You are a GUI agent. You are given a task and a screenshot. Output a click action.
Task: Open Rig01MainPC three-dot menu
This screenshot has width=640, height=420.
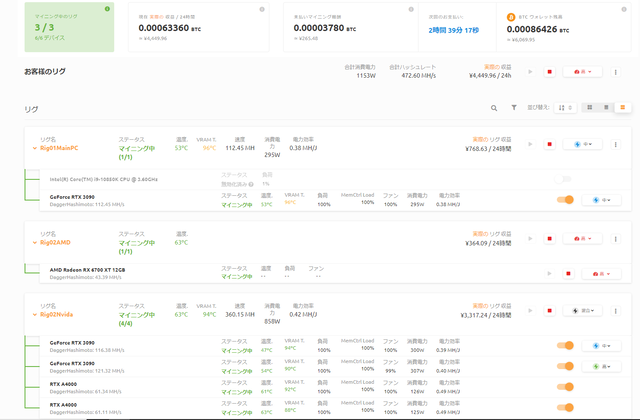click(x=616, y=144)
